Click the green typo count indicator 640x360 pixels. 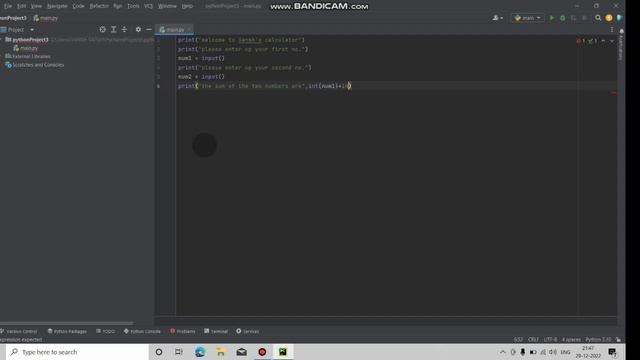(x=592, y=41)
